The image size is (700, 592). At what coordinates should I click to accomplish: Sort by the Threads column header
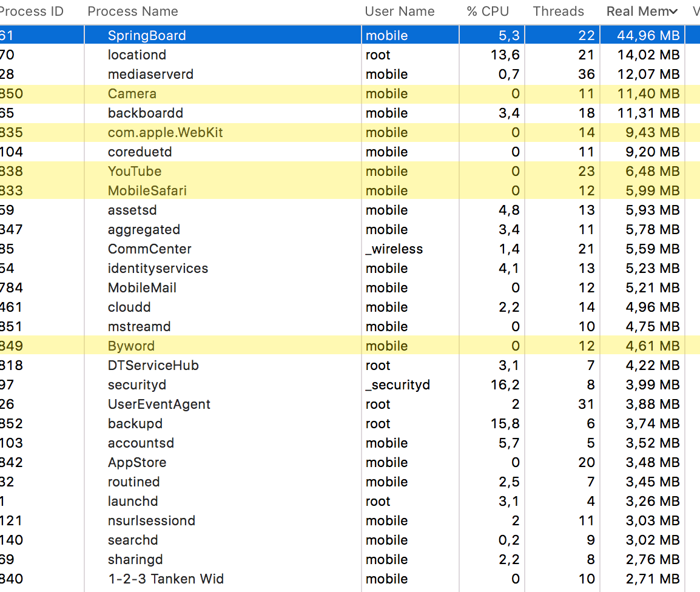[x=559, y=11]
